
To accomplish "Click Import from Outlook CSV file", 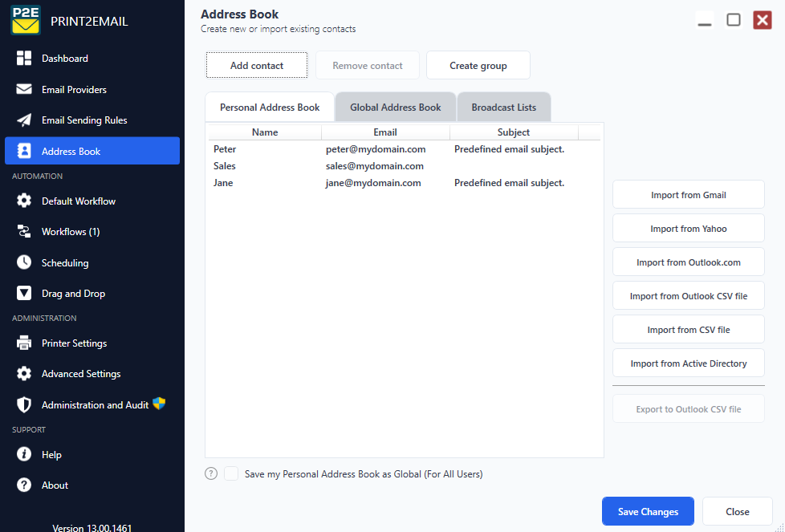I will (x=689, y=296).
